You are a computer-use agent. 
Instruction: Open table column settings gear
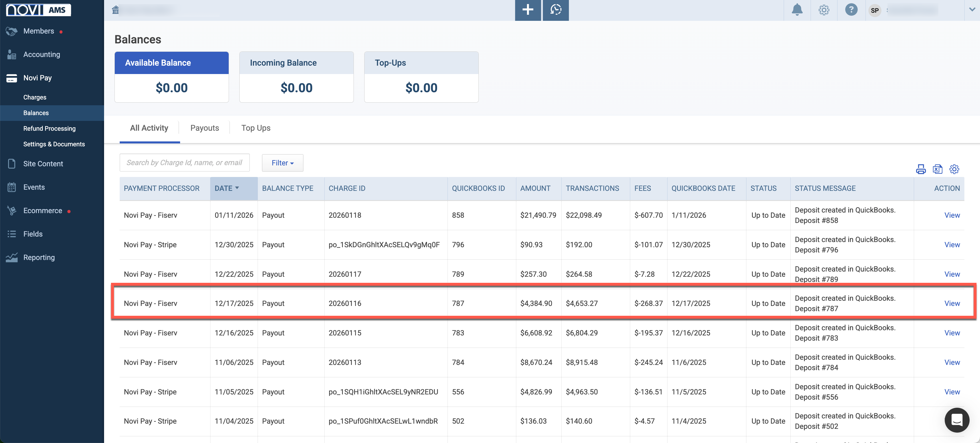(x=954, y=169)
